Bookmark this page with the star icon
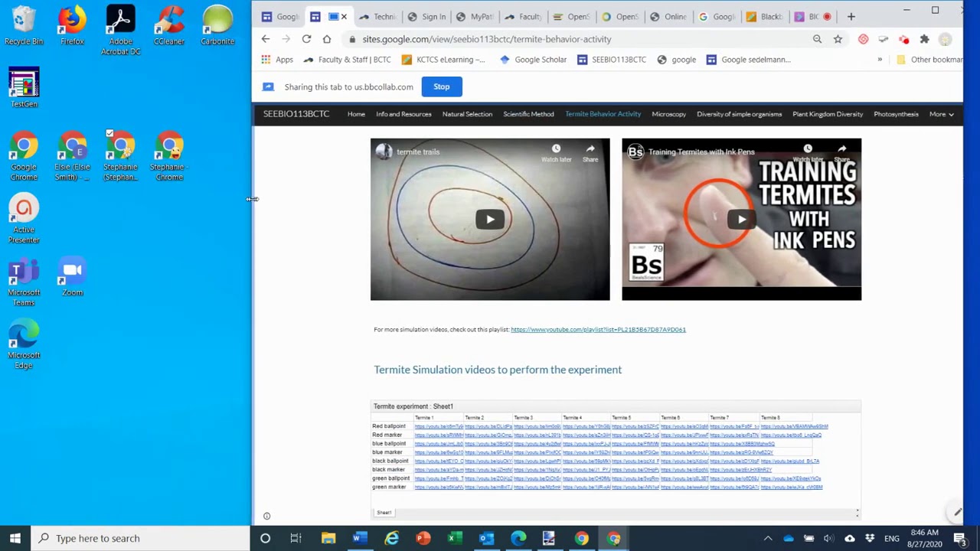Screen dimensions: 980x551 [838, 39]
